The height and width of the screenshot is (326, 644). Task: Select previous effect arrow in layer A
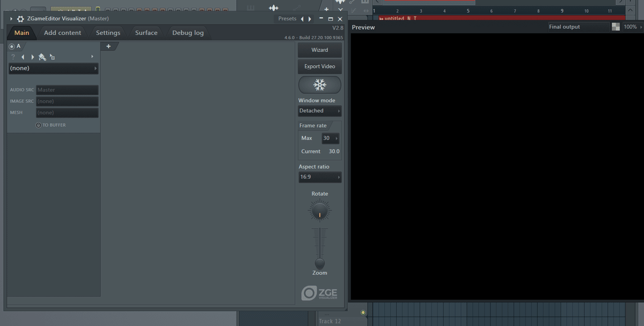point(23,57)
